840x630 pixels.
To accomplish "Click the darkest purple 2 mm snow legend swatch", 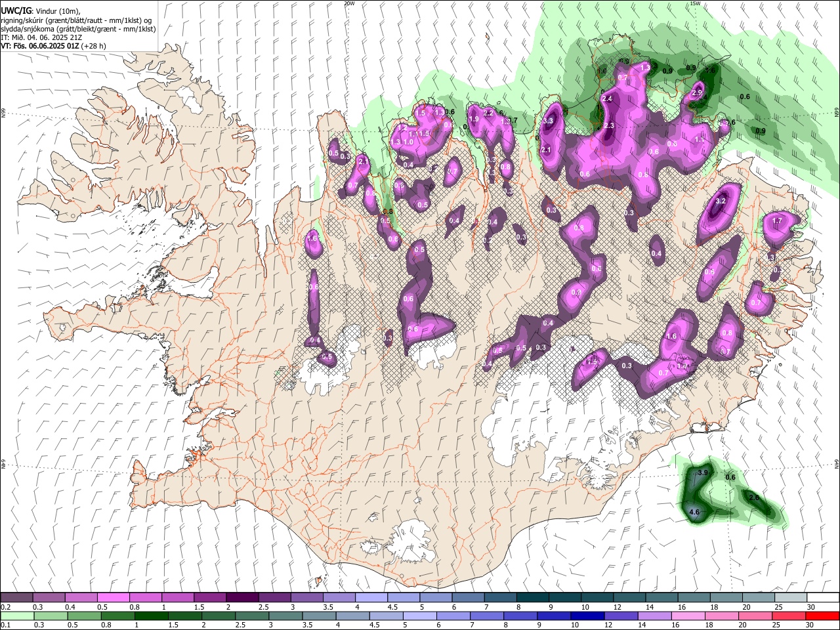I will 242,597.
